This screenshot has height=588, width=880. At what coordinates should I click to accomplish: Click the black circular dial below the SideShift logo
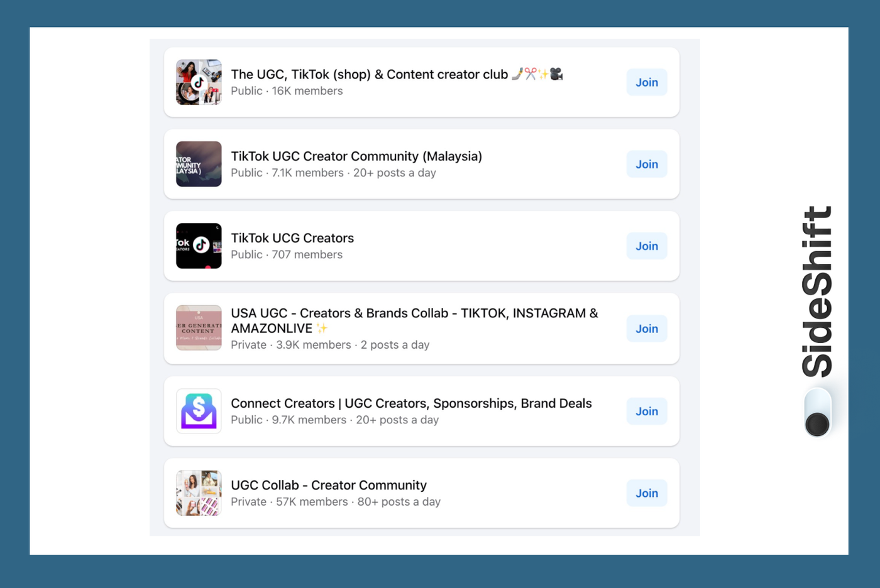coord(816,425)
